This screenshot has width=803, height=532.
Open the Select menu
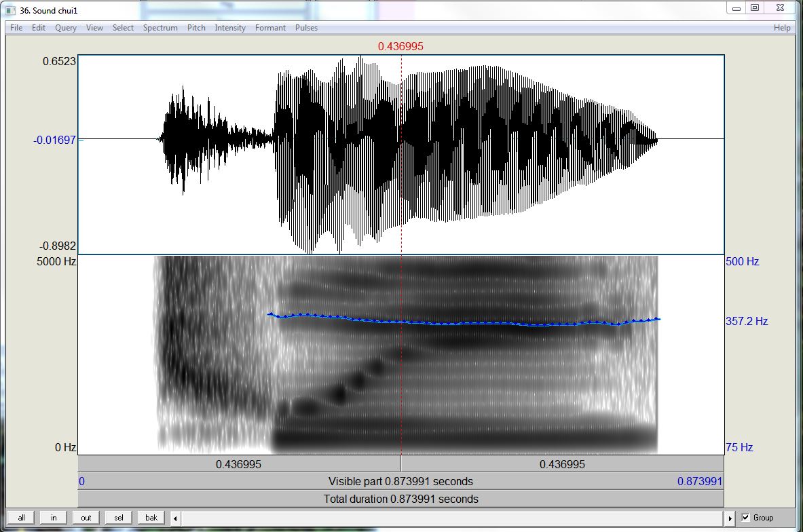pyautogui.click(x=123, y=28)
